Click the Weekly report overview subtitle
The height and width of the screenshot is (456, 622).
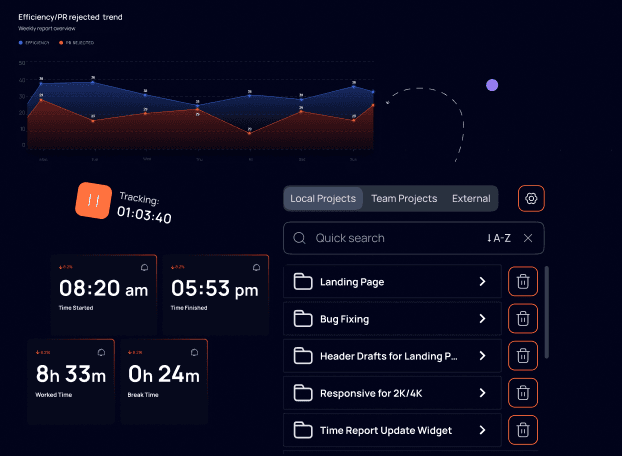[47, 29]
